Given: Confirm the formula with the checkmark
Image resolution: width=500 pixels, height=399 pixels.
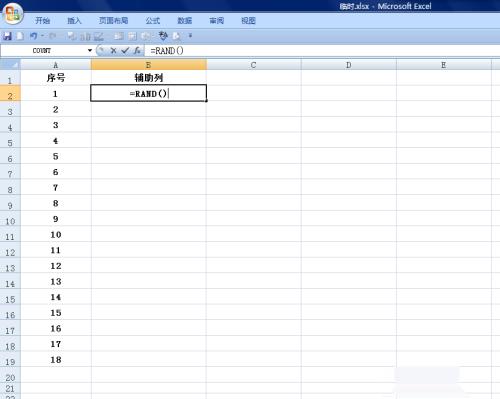Looking at the screenshot, I should [x=125, y=51].
